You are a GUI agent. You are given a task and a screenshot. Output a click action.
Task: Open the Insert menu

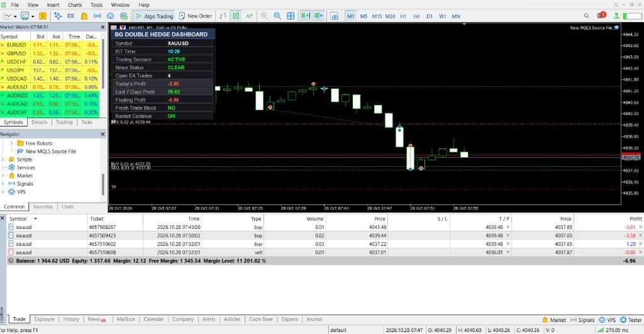tap(53, 5)
